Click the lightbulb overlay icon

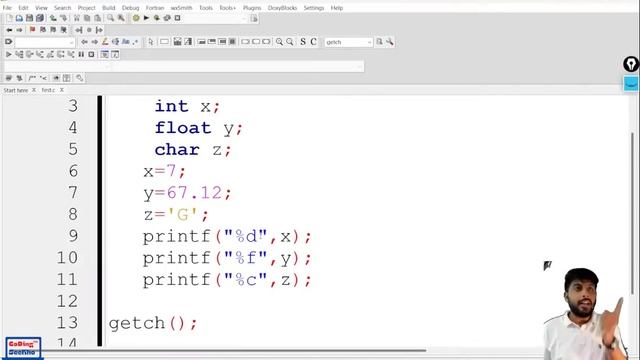pyautogui.click(x=631, y=64)
